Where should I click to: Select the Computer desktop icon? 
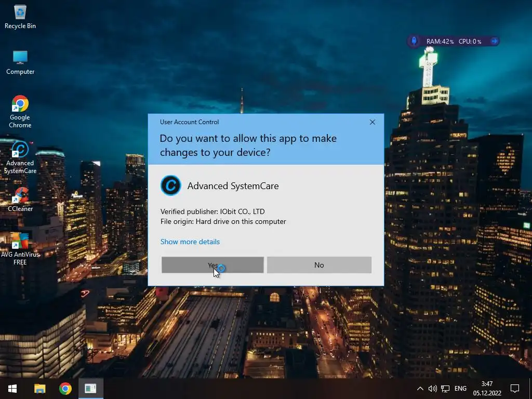[20, 63]
